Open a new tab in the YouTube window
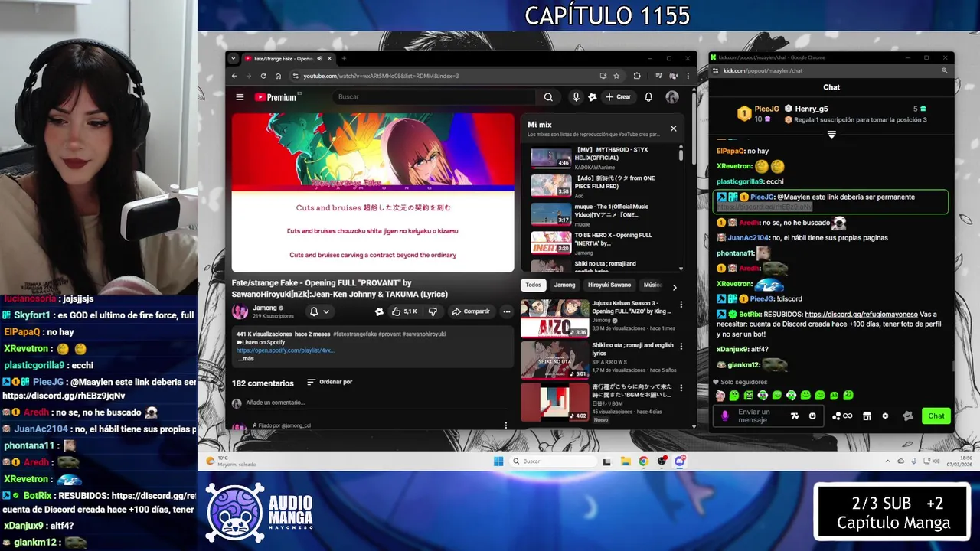The width and height of the screenshot is (980, 551). pos(344,59)
